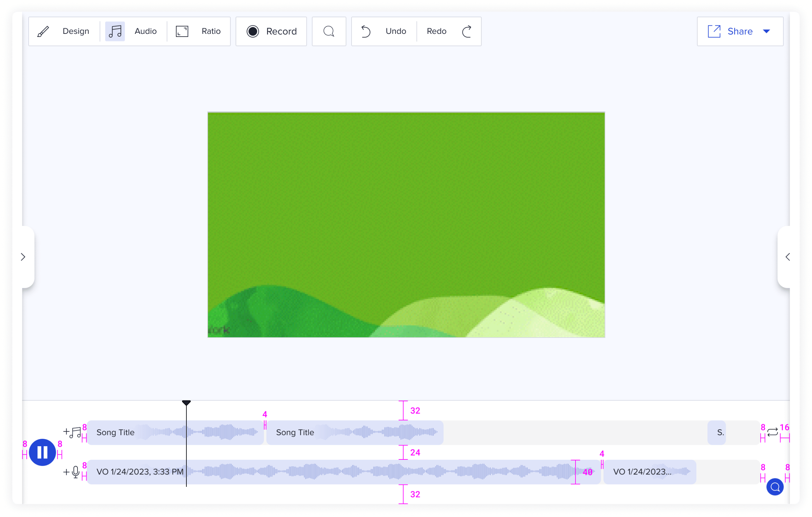
Task: Select the second Song Title clip
Action: [355, 432]
